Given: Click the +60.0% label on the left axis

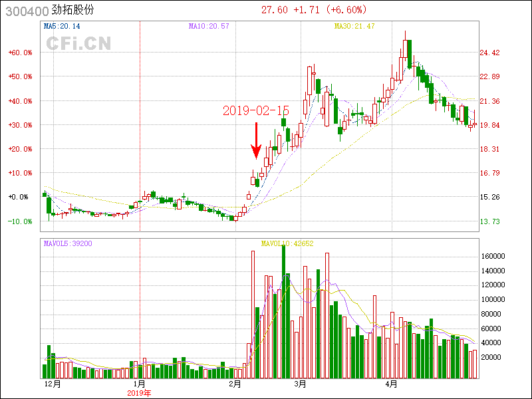Looking at the screenshot, I should (21, 53).
